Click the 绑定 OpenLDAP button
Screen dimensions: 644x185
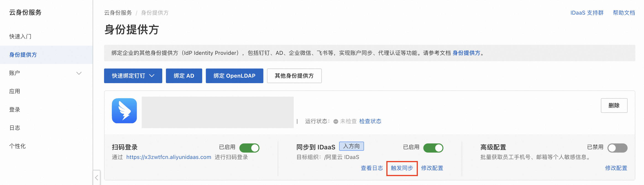pyautogui.click(x=234, y=76)
